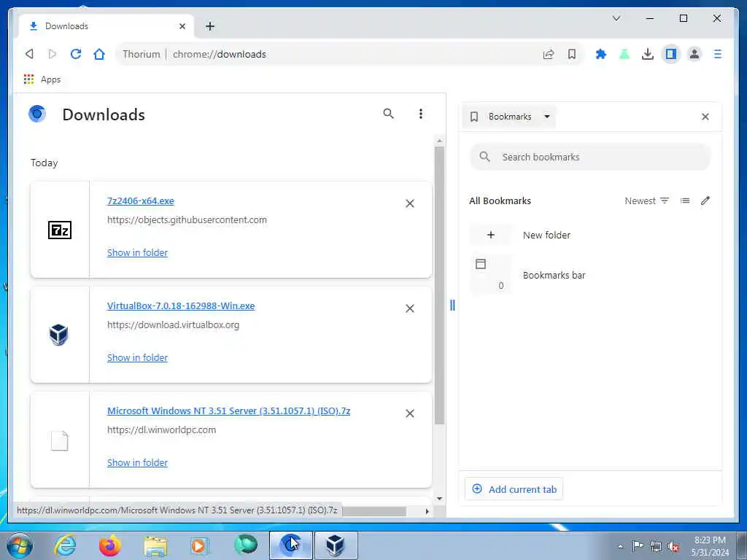Image resolution: width=747 pixels, height=560 pixels.
Task: Toggle the side panel button
Action: pyautogui.click(x=671, y=54)
